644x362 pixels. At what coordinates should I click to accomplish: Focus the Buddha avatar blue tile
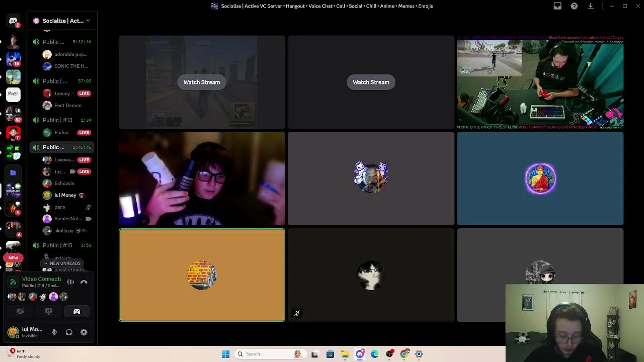tap(540, 178)
